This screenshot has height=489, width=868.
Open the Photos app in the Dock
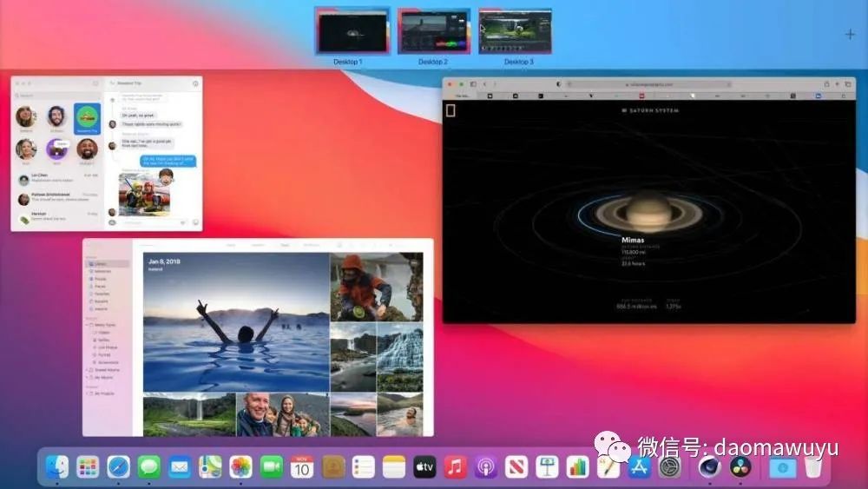tap(240, 467)
